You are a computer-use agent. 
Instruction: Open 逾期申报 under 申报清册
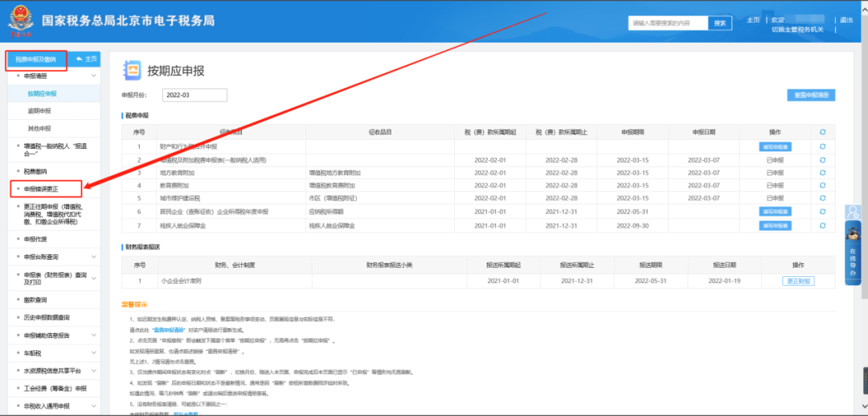tap(39, 111)
